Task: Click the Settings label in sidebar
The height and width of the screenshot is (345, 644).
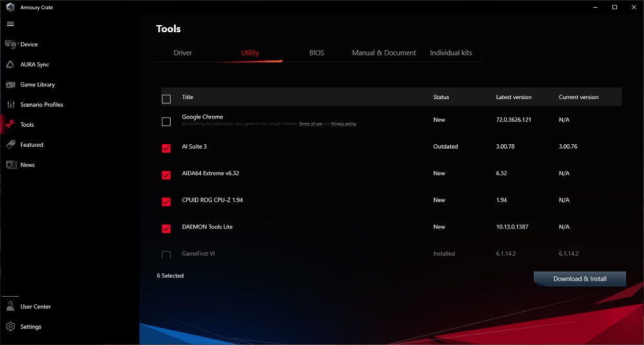Action: 31,326
